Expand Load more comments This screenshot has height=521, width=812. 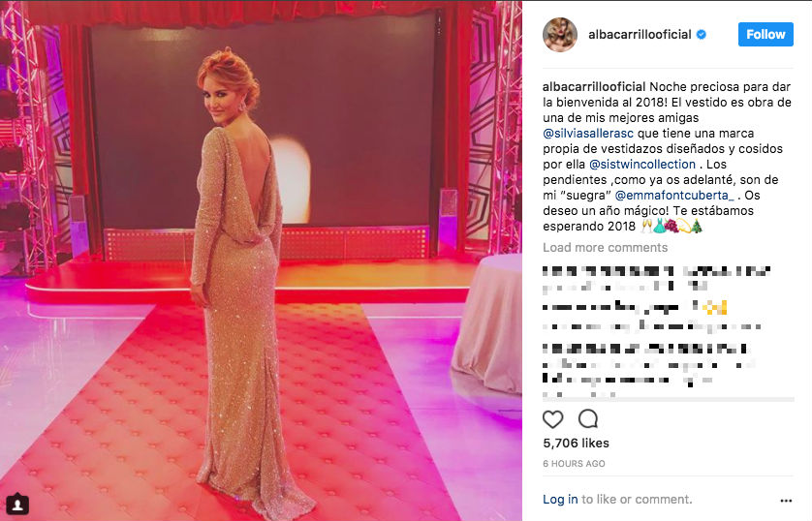[x=605, y=247]
